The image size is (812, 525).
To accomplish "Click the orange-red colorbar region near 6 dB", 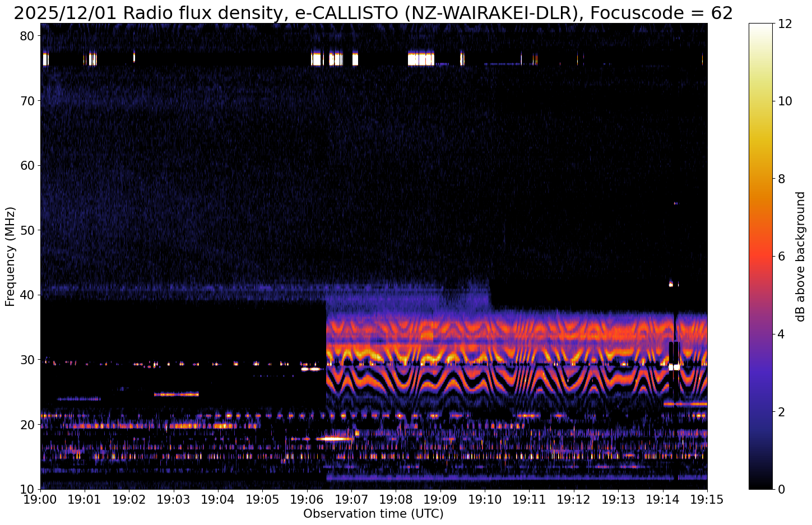I will coord(760,256).
